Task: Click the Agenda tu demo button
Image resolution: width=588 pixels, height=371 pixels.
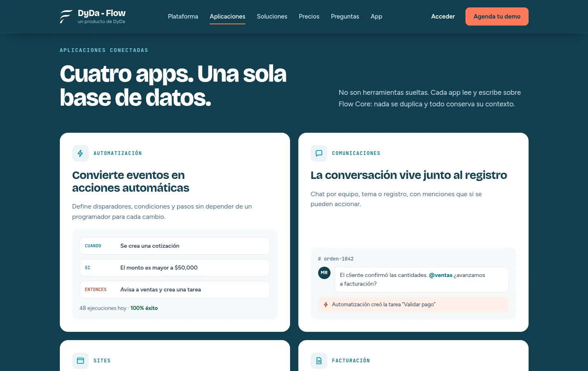Action: coord(497,16)
